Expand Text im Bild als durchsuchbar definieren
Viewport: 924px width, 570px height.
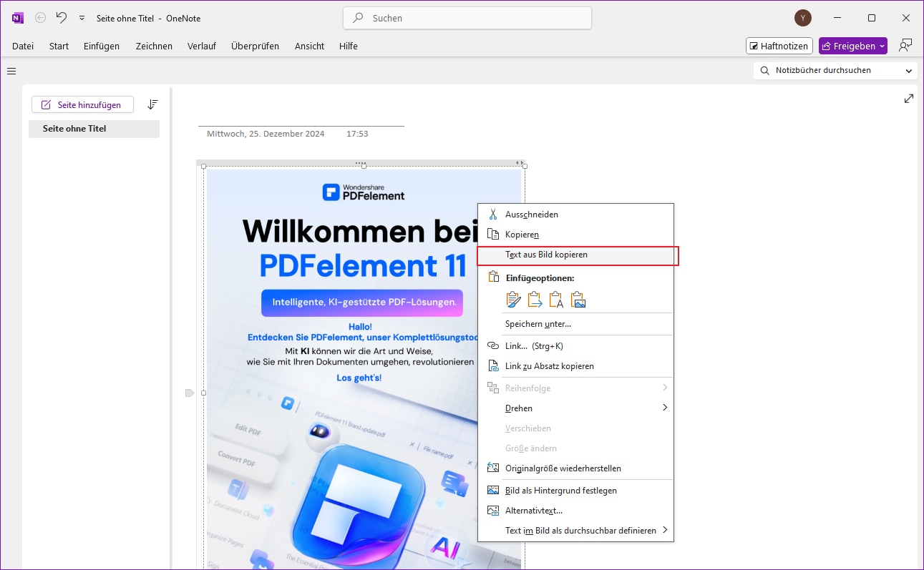575,531
